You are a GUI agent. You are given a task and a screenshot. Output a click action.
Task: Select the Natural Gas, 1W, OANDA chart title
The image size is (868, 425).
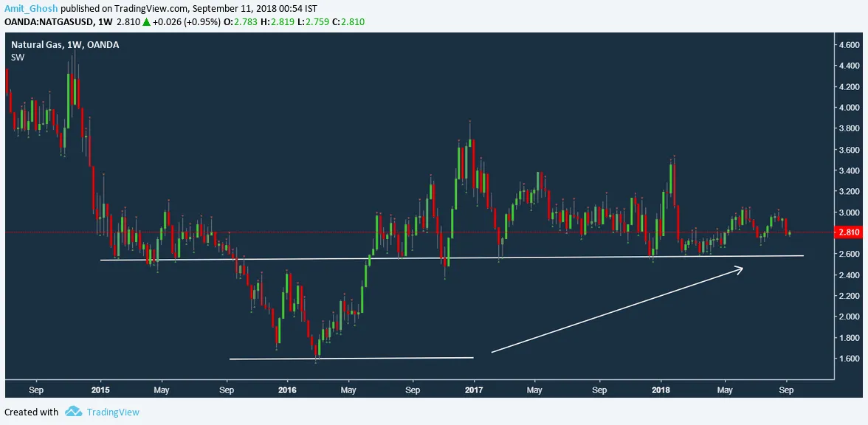(65, 45)
